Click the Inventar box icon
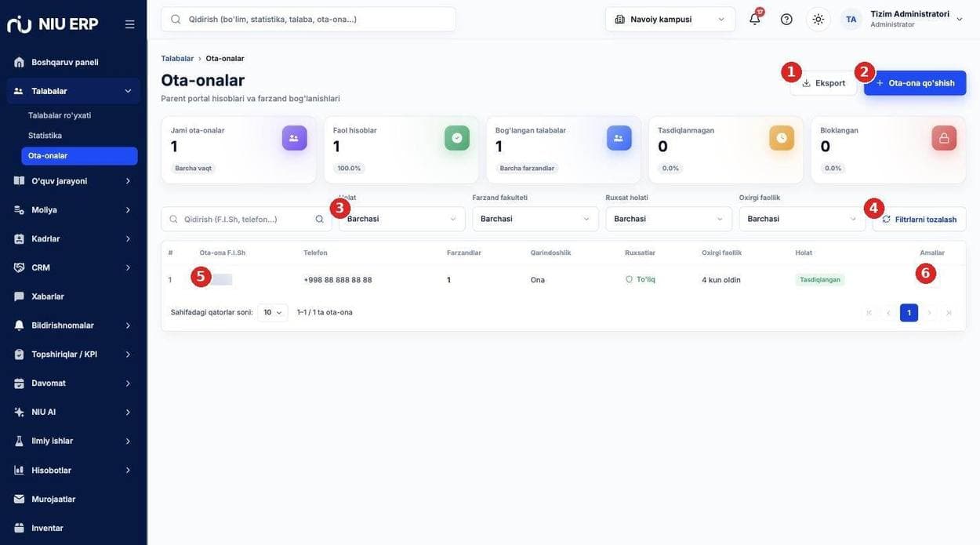The image size is (980, 545). point(19,528)
